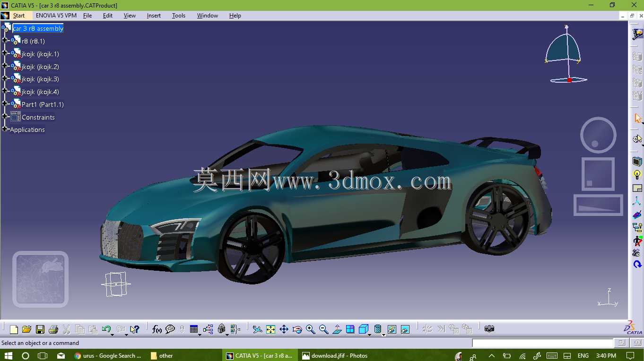This screenshot has height=361, width=644.
Task: Open the undo history dropdown arrow
Action: (113, 335)
